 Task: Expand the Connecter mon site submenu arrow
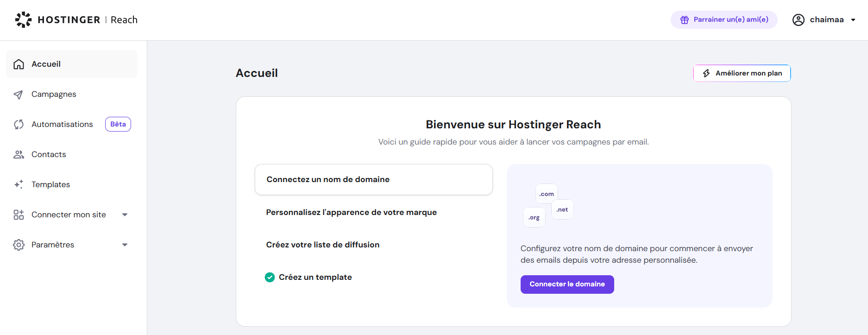[x=125, y=215]
